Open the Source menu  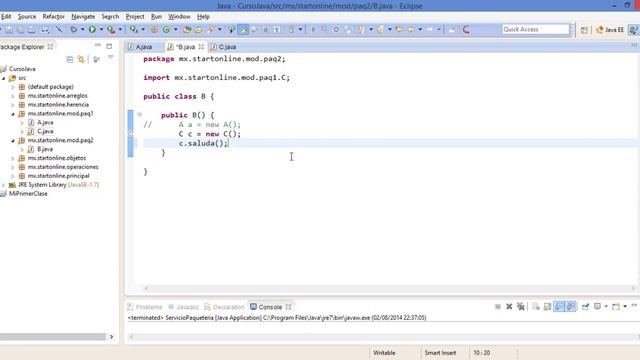pos(27,16)
